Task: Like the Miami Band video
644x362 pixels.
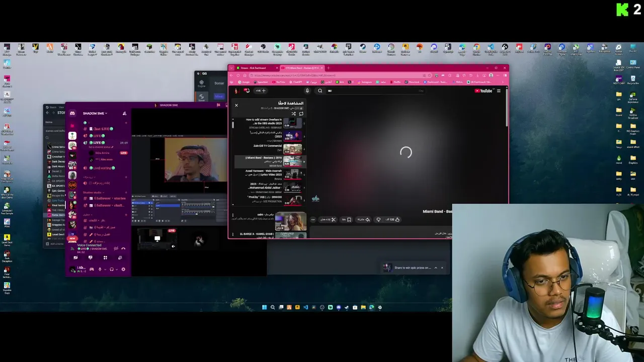Action: [x=392, y=220]
